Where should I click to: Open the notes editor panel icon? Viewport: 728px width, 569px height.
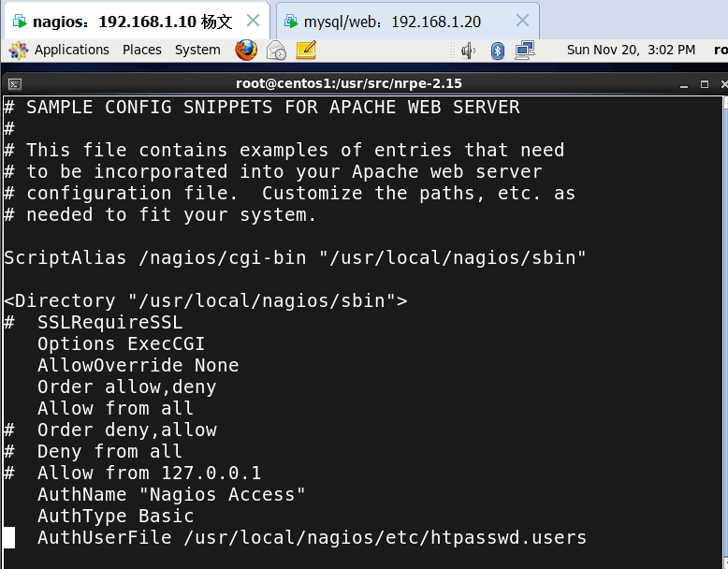point(306,51)
